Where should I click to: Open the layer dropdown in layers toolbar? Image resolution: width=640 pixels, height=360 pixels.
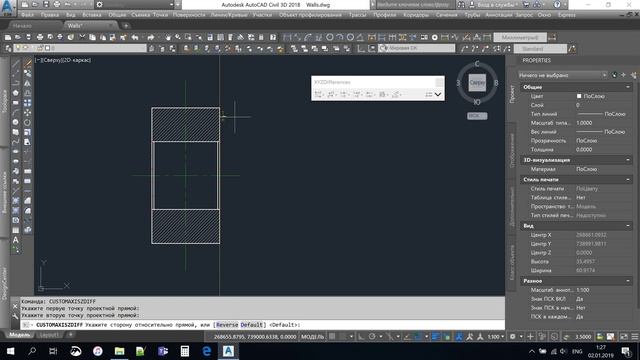[80, 48]
